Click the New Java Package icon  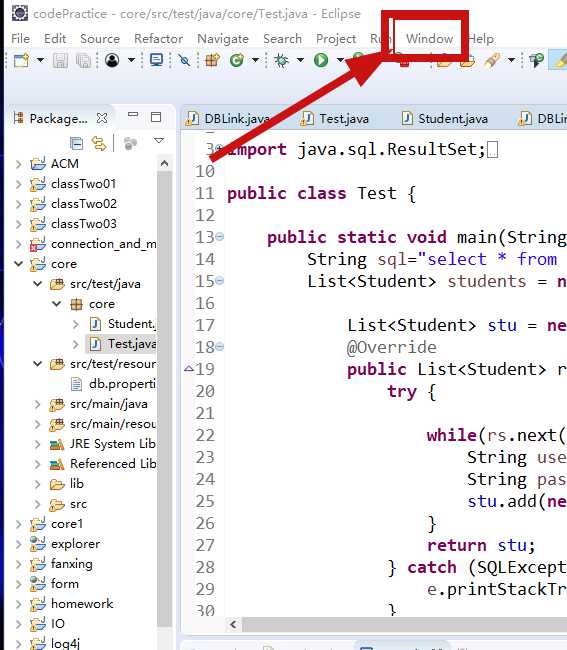(x=213, y=61)
